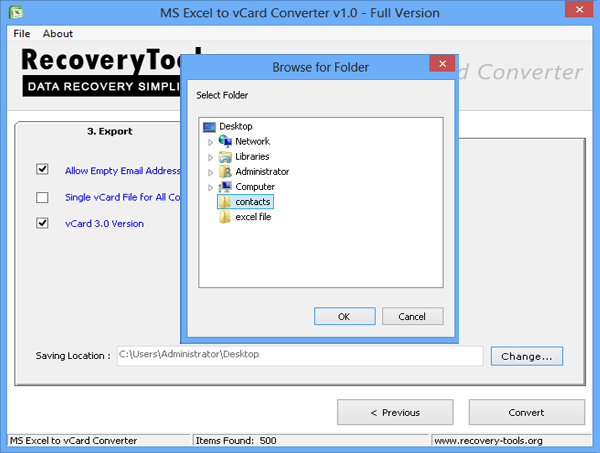Expand the Network tree node
Screen dimensions: 600x453
coord(210,142)
